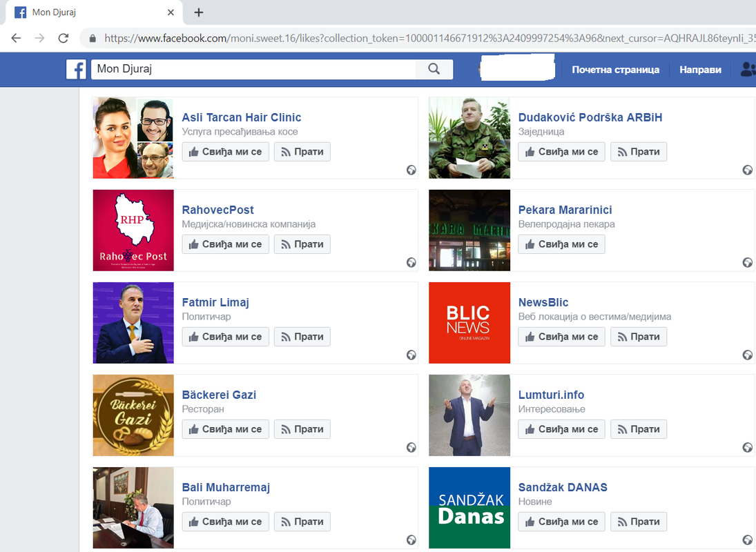Screen dimensions: 756x552
Task: Click globe privacy icon on Pekara Mararinici card
Action: tap(747, 262)
